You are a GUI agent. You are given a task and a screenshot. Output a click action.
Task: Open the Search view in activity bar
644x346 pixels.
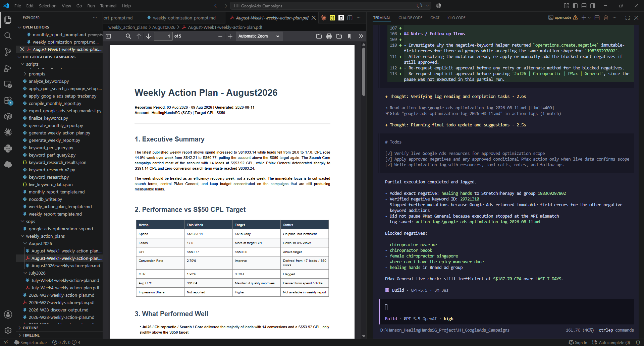8,36
